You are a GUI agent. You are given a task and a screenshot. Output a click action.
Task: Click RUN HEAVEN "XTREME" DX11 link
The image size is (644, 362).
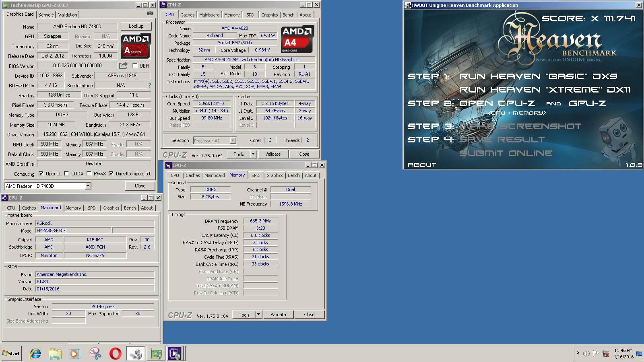545,90
